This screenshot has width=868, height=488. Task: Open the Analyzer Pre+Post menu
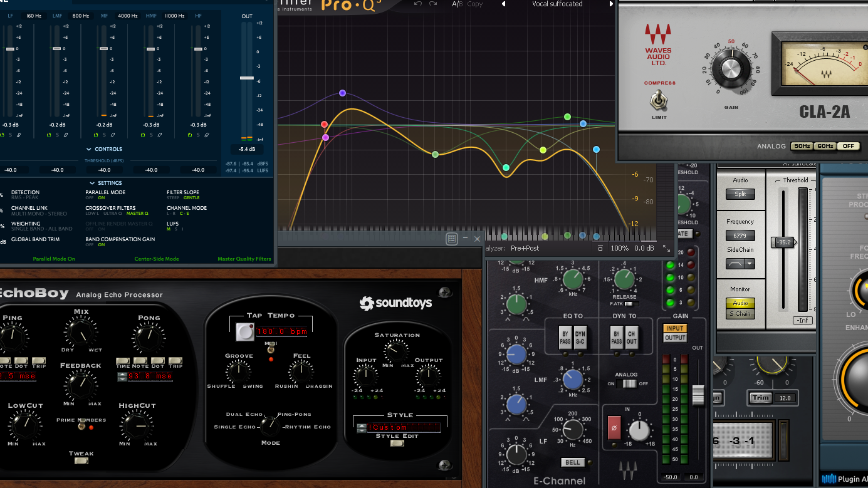[x=525, y=248]
